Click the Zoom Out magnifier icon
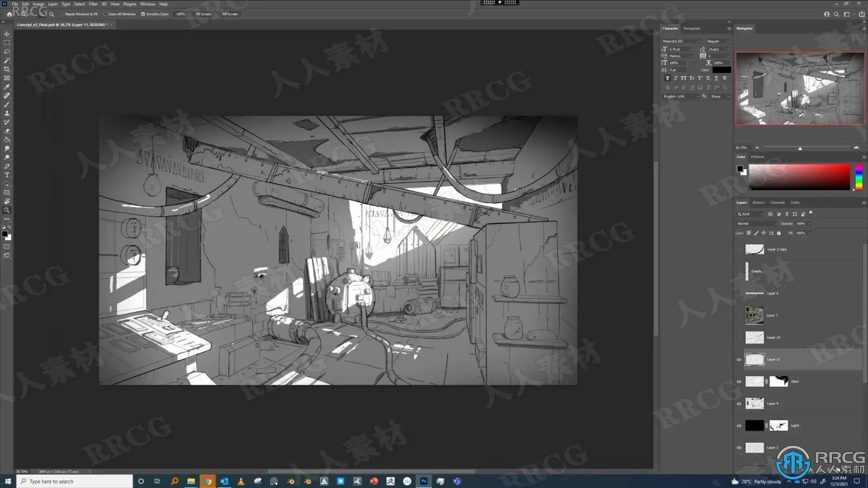This screenshot has width=868, height=488. [x=52, y=14]
